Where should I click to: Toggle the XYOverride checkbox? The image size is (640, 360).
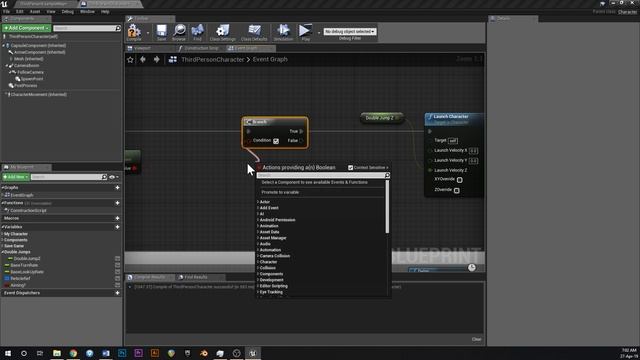click(x=460, y=180)
